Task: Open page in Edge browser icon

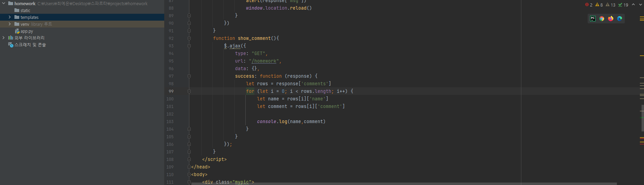Action: (x=620, y=19)
